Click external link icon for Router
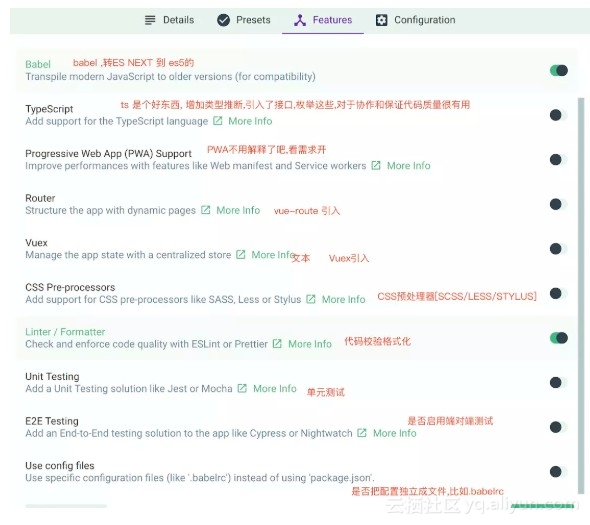This screenshot has height=525, width=590. [x=205, y=210]
